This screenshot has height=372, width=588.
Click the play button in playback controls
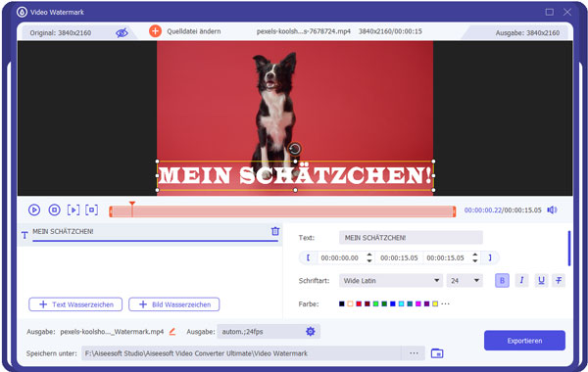coord(34,209)
